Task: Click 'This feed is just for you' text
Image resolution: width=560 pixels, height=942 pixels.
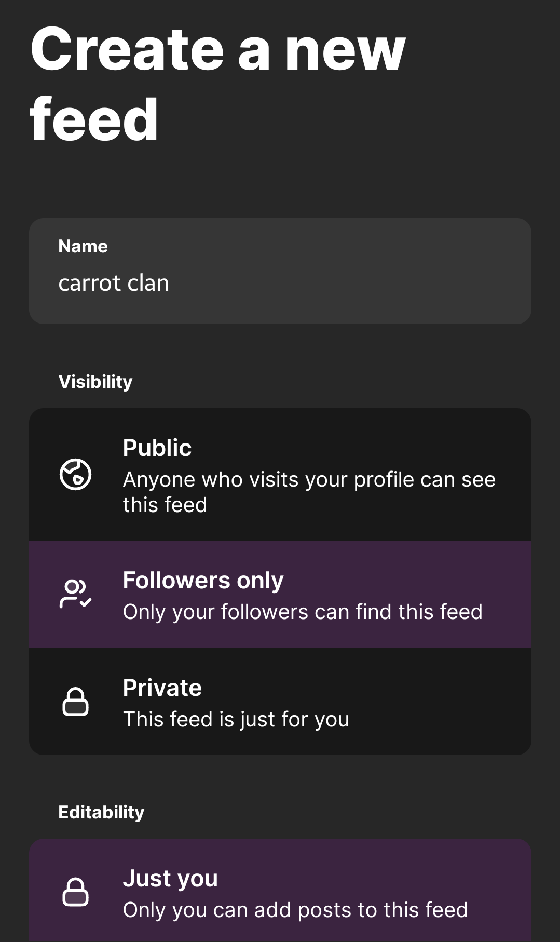Action: tap(236, 719)
